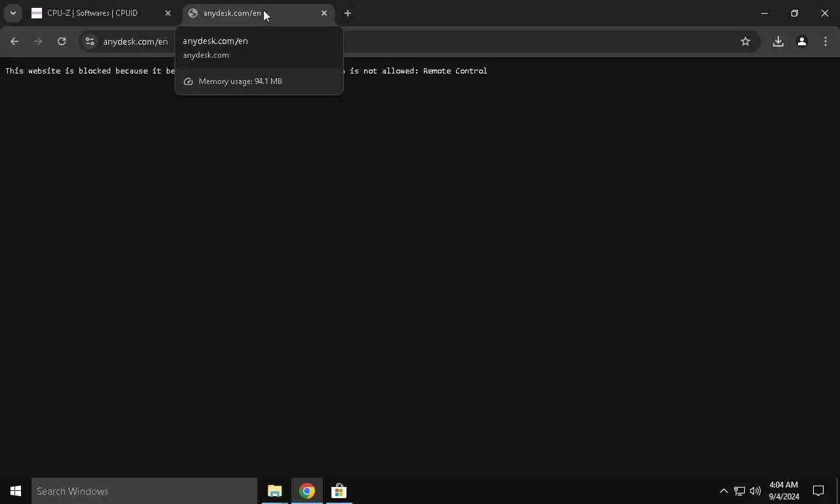
Task: Go back to previous page
Action: point(14,41)
